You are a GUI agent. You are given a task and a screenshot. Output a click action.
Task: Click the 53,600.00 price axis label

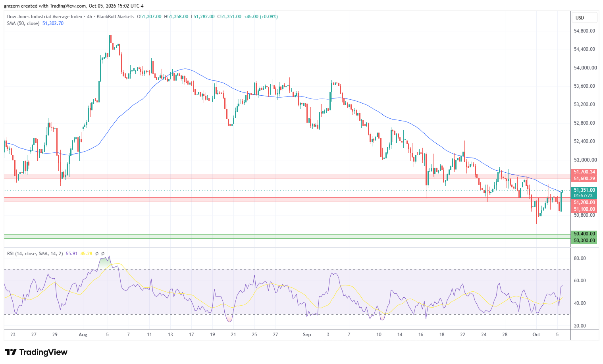click(x=584, y=86)
